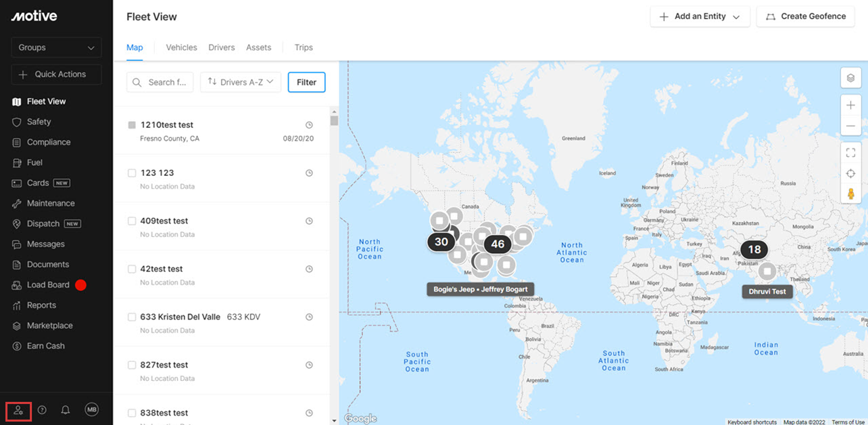Screen dimensions: 868x425
Task: Click the Load Board red notification dot
Action: [x=80, y=285]
